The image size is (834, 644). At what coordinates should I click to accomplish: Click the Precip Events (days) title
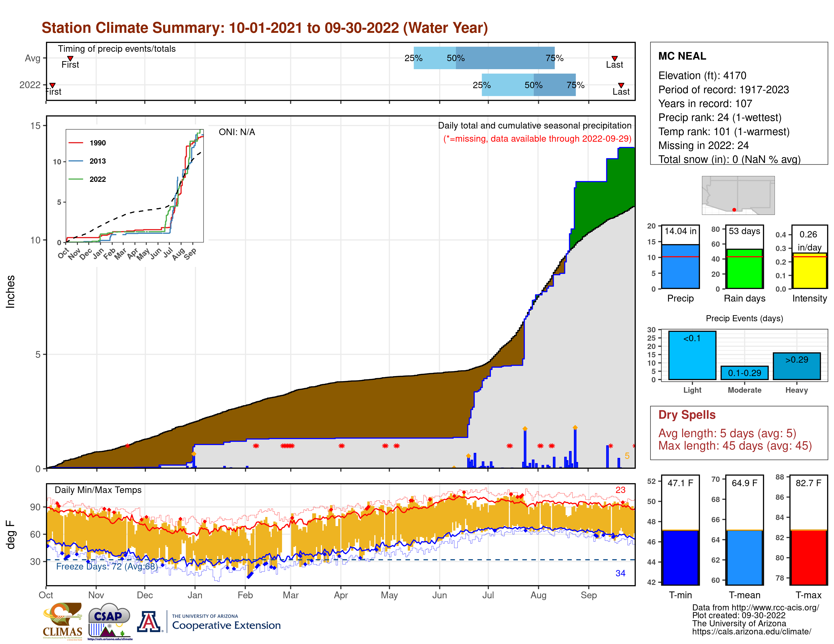click(x=744, y=318)
